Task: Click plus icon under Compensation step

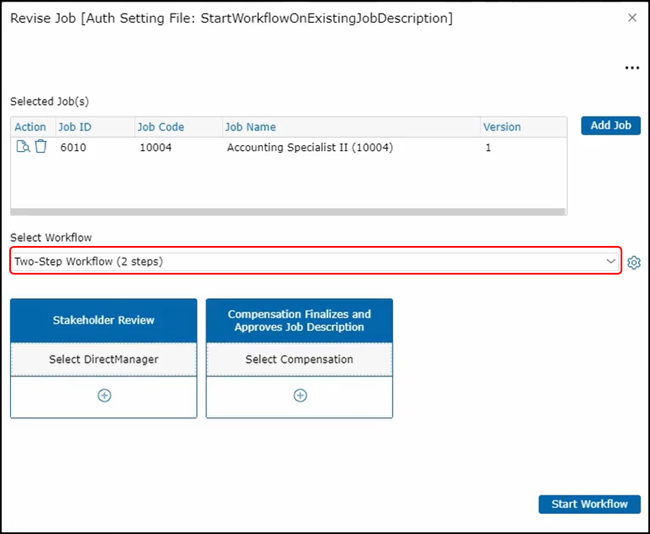Action: tap(299, 395)
